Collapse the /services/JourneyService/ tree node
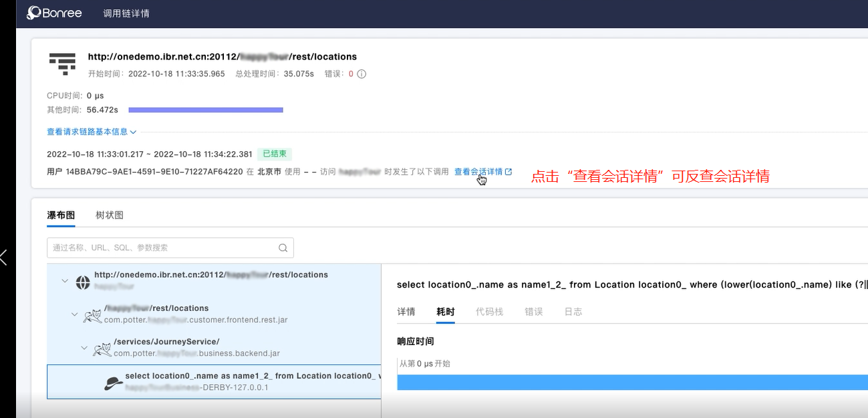Image resolution: width=868 pixels, height=418 pixels. (x=84, y=348)
